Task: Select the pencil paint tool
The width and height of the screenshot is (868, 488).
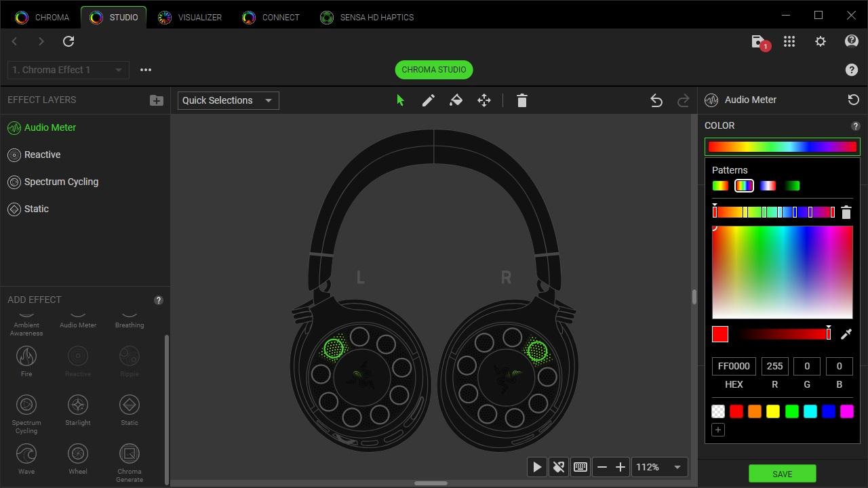Action: click(429, 100)
